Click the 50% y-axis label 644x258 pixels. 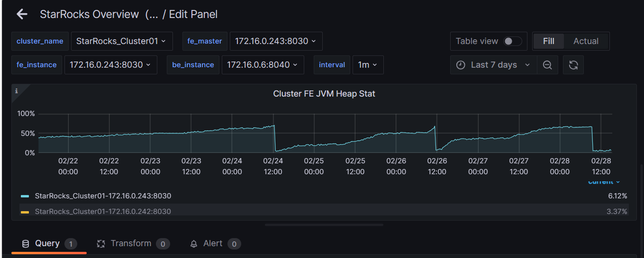click(28, 133)
